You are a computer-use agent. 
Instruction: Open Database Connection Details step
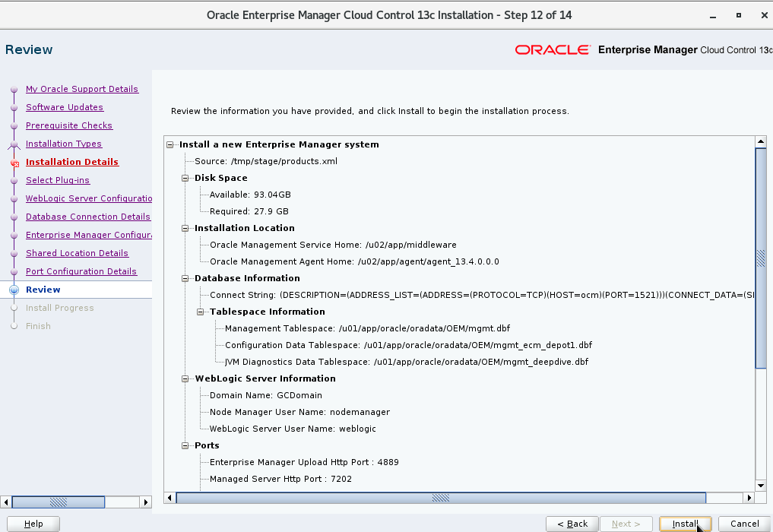pos(87,217)
